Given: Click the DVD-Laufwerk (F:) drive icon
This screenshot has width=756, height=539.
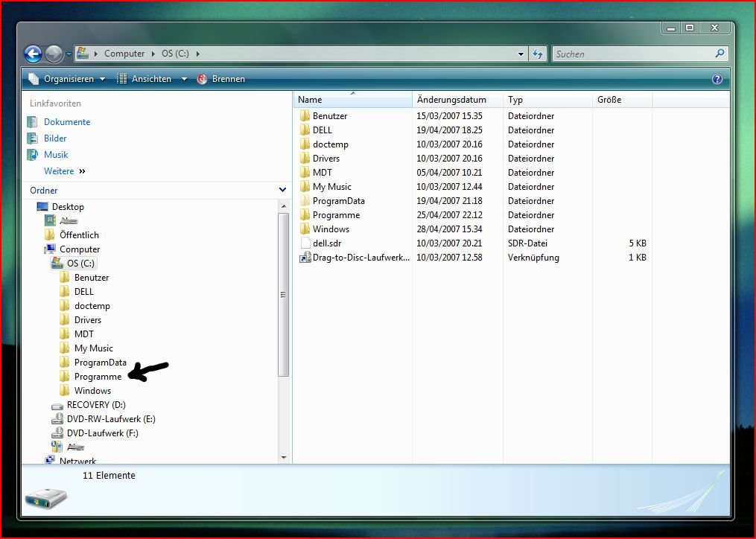Looking at the screenshot, I should (x=57, y=433).
